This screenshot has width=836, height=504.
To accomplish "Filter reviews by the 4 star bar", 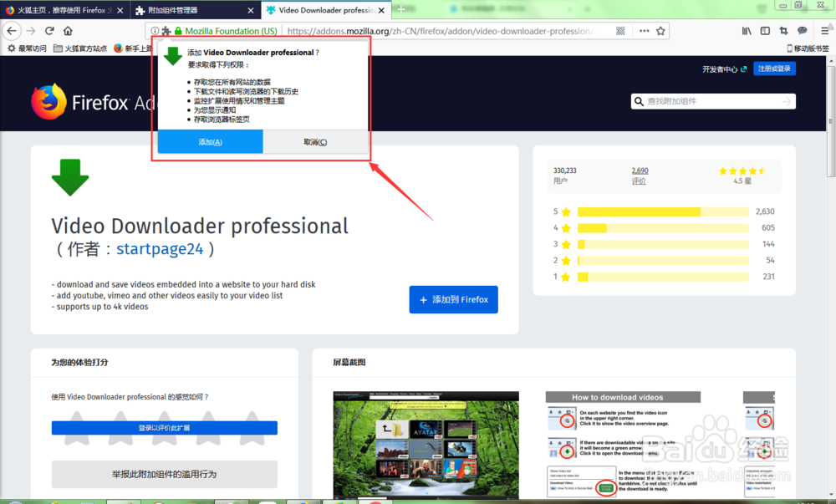I will point(664,228).
